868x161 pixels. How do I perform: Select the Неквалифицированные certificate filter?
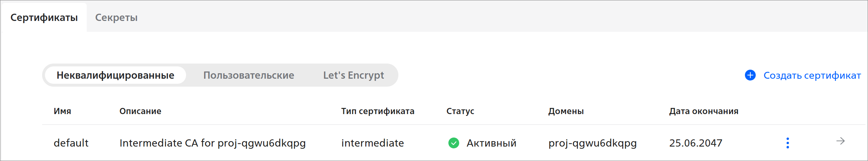coord(115,75)
